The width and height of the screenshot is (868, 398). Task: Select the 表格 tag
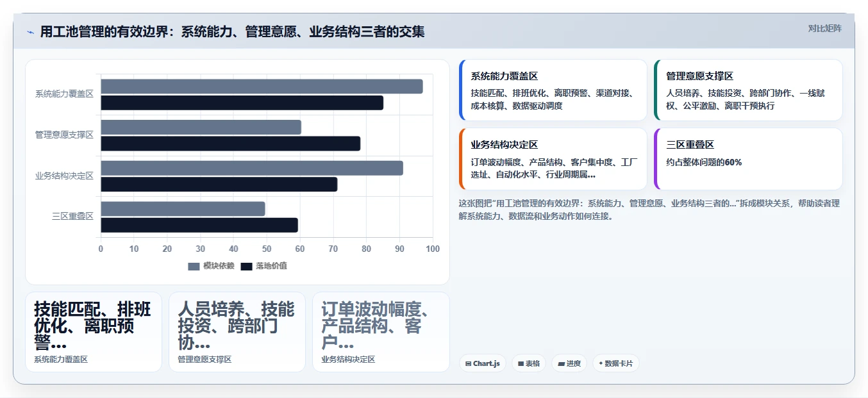click(x=529, y=363)
